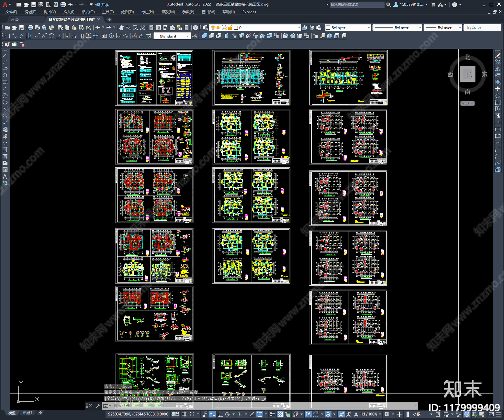Click the Rotate tool in right toolbar
The width and height of the screenshot is (504, 420).
click(498, 96)
